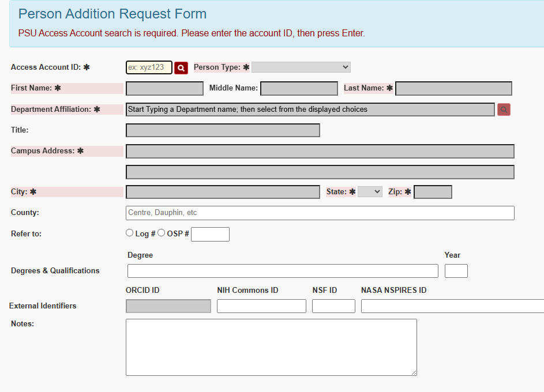Click the Title input field
This screenshot has width=544, height=392.
pos(223,130)
